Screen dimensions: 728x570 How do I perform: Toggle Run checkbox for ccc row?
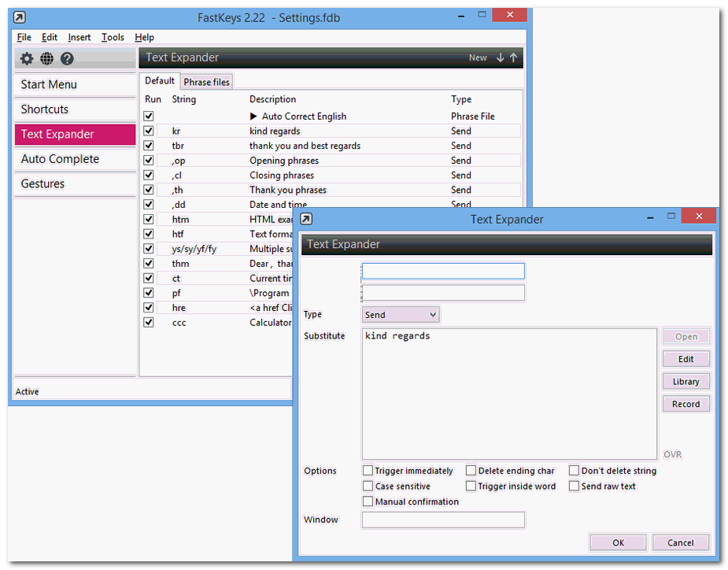coord(149,322)
